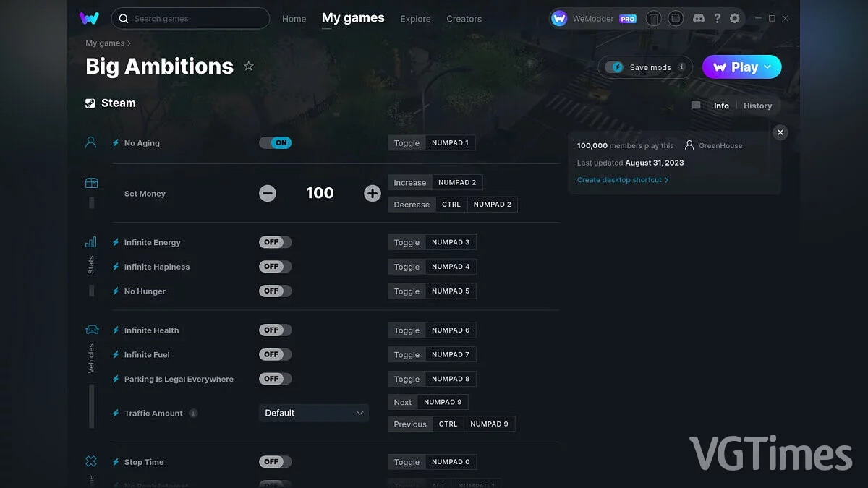
Task: Open the Discord link icon
Action: 699,18
